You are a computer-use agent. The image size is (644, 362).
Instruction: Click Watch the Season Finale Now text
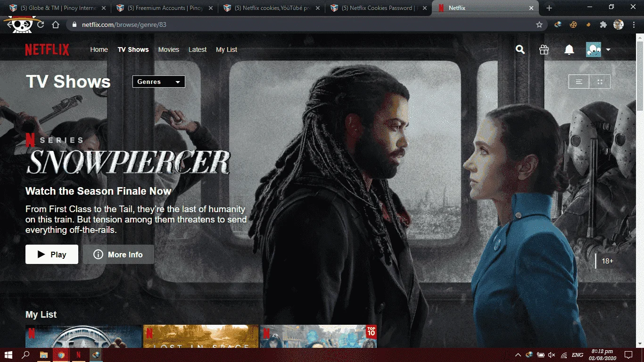pyautogui.click(x=98, y=191)
